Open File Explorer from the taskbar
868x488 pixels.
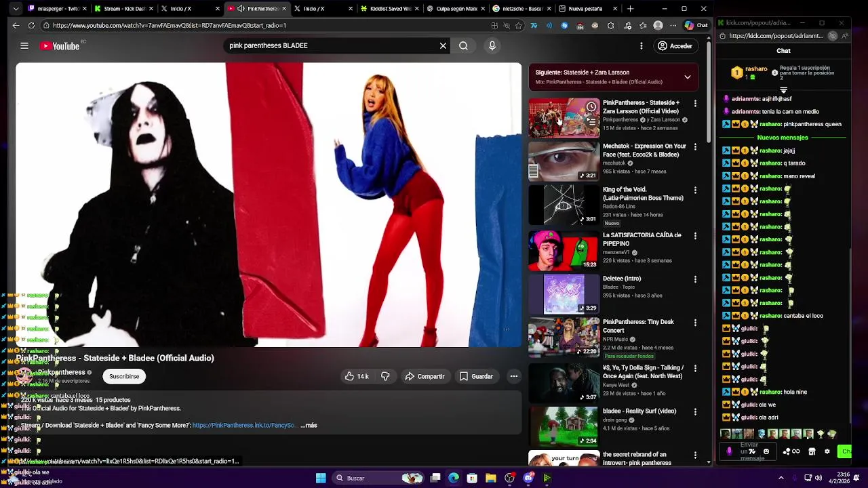[491, 478]
